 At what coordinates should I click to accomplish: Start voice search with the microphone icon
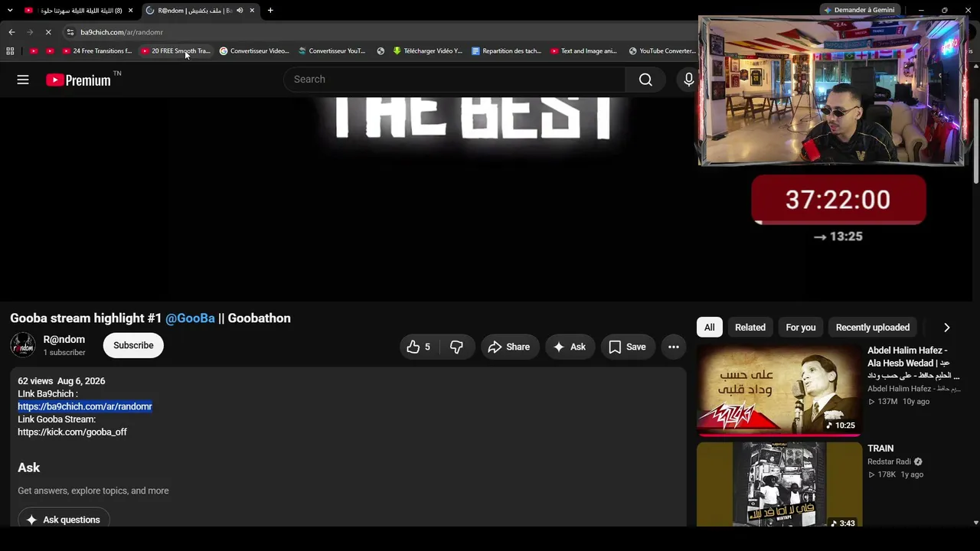pos(688,80)
